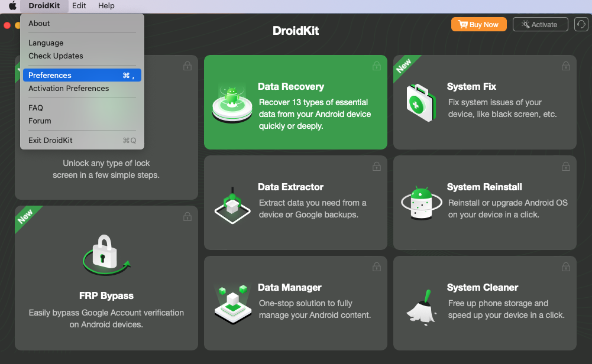Viewport: 592px width, 364px height.
Task: Open FAQ from the menu
Action: pos(82,108)
